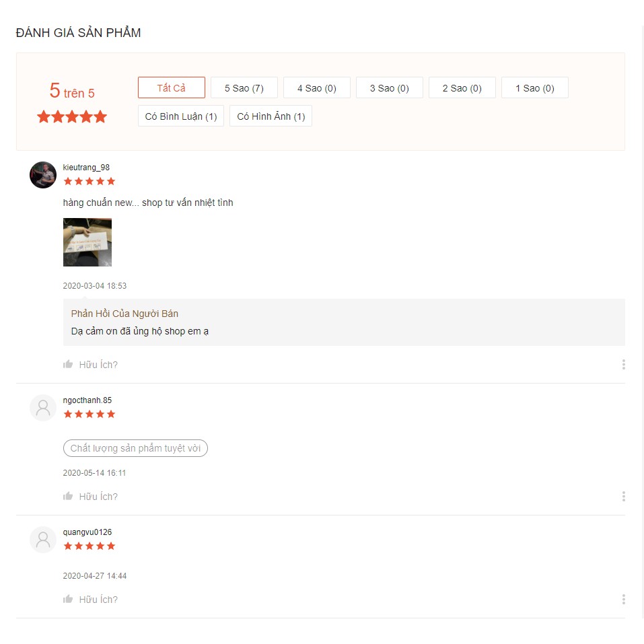This screenshot has height=644, width=644.
Task: Like ngocthanh.85's review with thumbs-up
Action: tap(68, 497)
